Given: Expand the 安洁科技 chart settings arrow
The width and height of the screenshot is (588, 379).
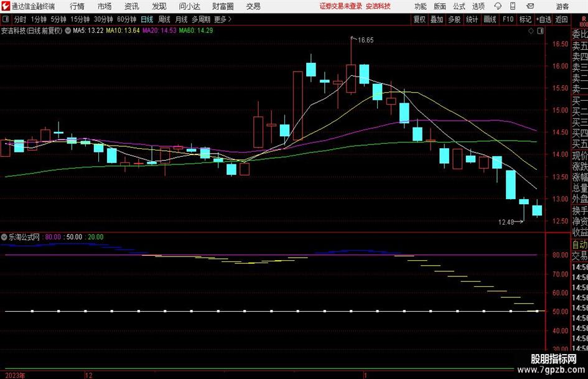Looking at the screenshot, I should (68, 30).
